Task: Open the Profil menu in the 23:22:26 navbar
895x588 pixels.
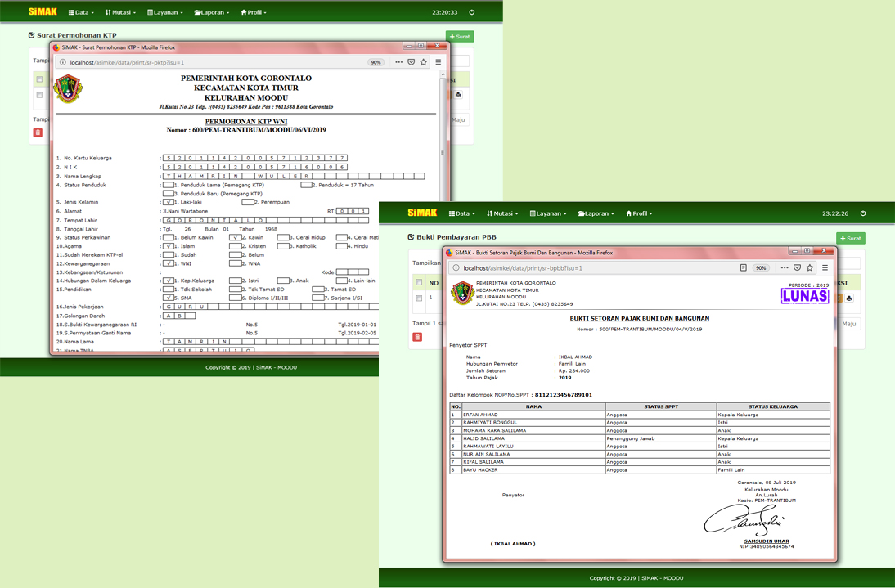Action: point(640,213)
